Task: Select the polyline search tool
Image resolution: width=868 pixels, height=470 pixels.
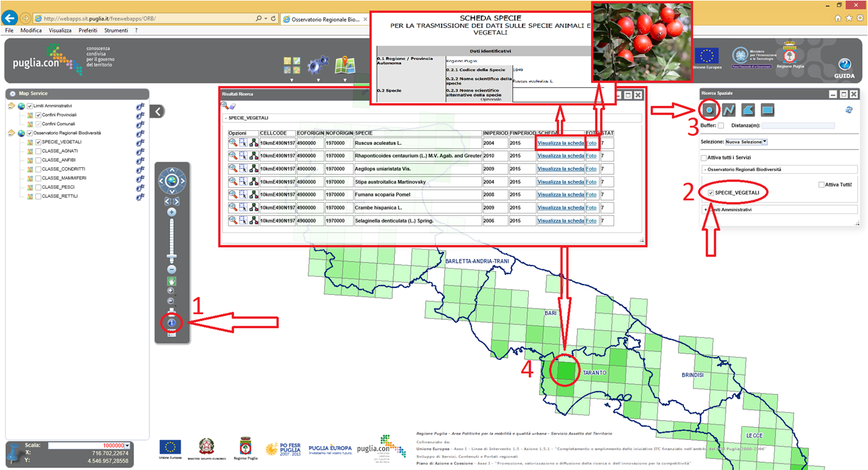Action: point(729,110)
